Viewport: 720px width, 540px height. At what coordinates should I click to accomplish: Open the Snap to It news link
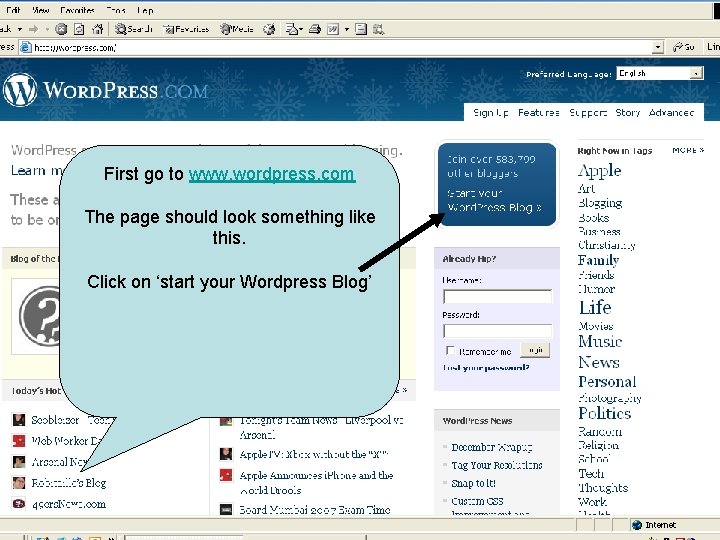pyautogui.click(x=473, y=483)
